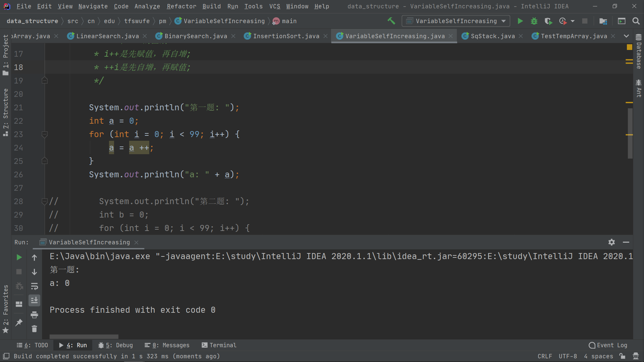Toggle the pin tab icon in Run panel

point(19,322)
